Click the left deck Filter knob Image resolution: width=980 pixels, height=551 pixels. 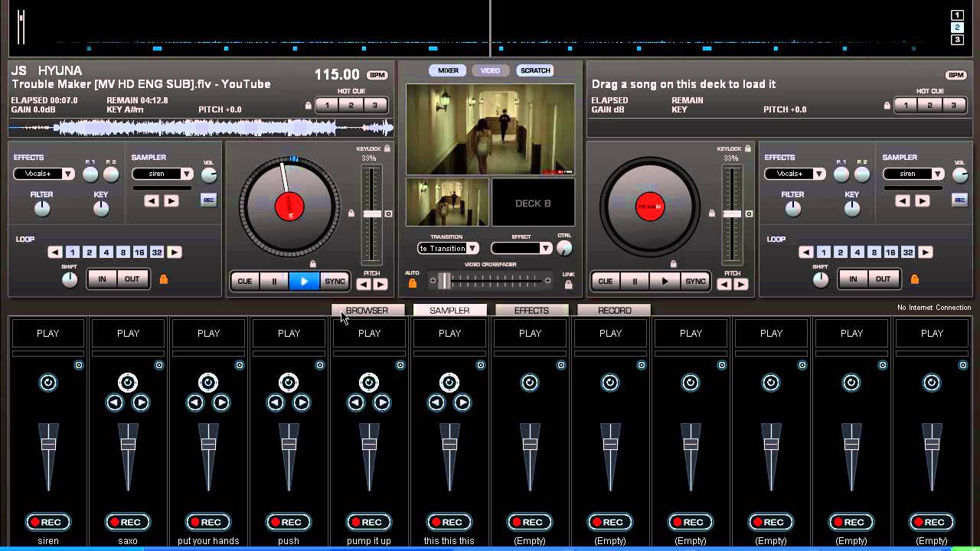[42, 208]
